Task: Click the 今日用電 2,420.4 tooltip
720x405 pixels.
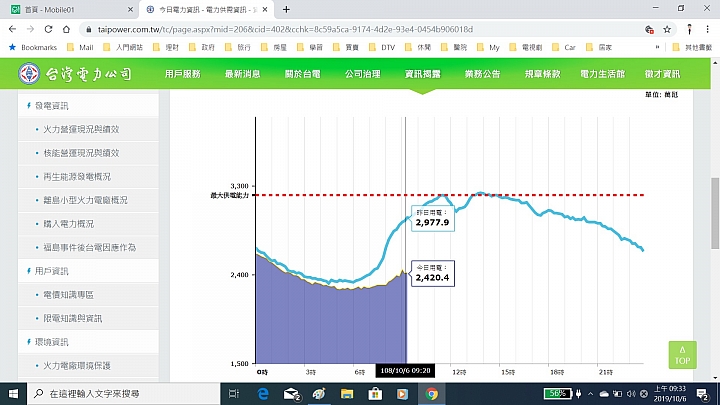Action: (433, 274)
